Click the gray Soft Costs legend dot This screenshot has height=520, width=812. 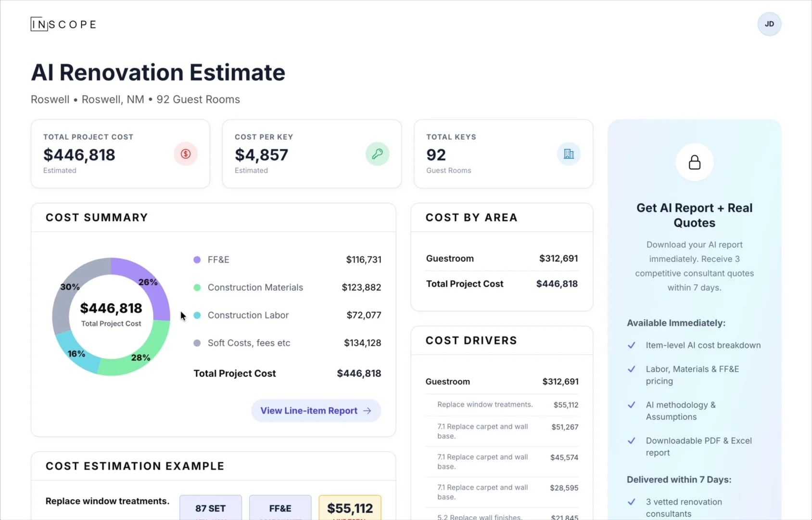pyautogui.click(x=197, y=343)
